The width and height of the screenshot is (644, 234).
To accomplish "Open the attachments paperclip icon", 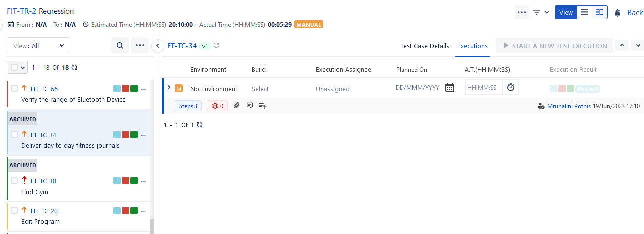I will [x=237, y=106].
